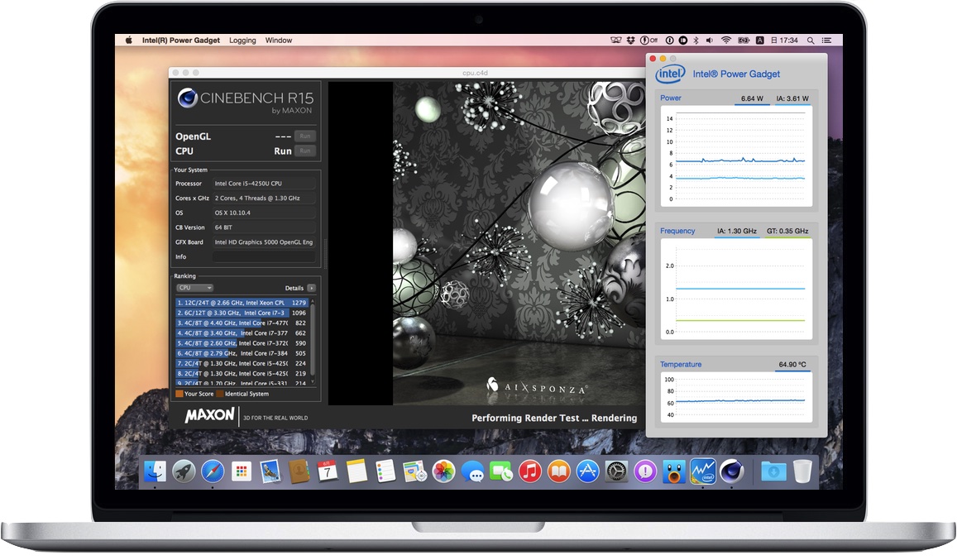Click Dropbox icon in menu bar

(632, 41)
